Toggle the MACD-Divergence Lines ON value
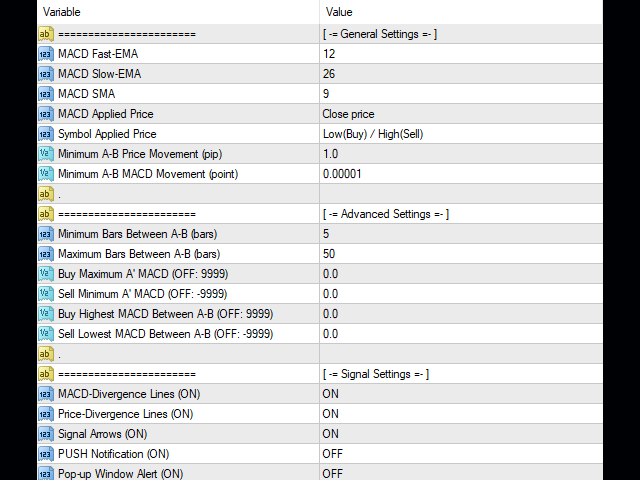The height and width of the screenshot is (480, 640). [461, 394]
